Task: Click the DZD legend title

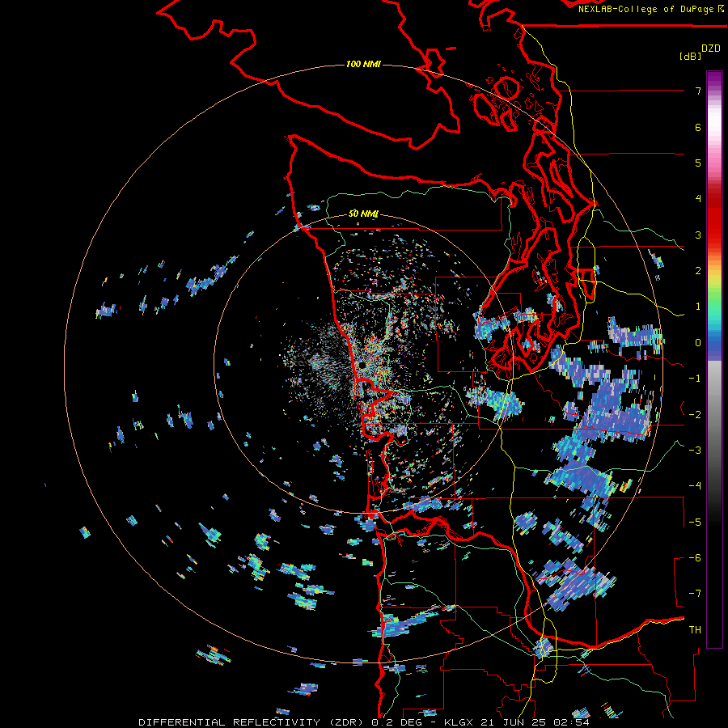Action: [711, 49]
